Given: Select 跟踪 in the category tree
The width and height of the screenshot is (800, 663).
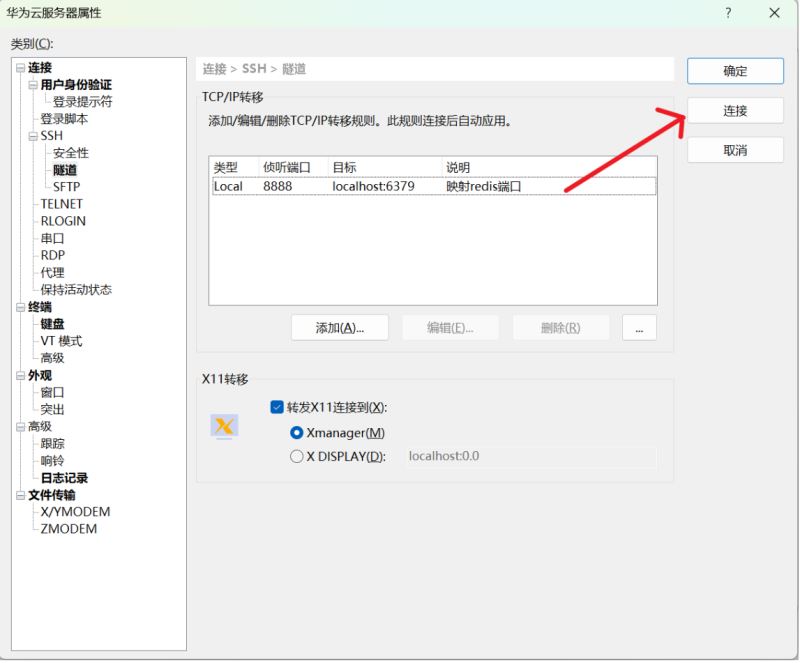Looking at the screenshot, I should (52, 444).
